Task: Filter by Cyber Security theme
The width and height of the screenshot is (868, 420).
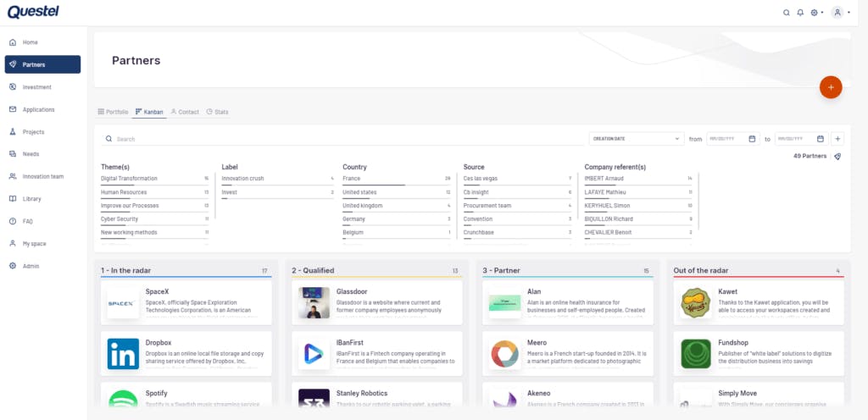Action: pos(155,219)
